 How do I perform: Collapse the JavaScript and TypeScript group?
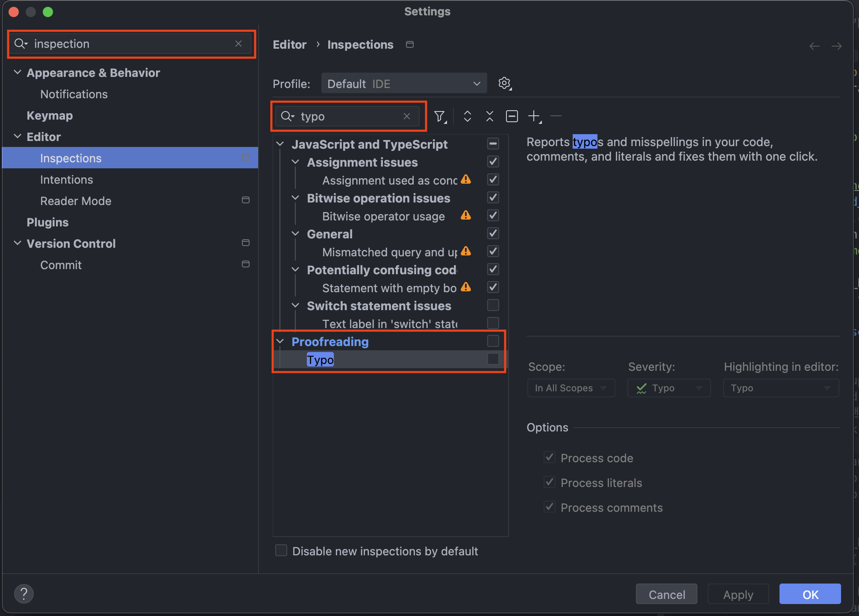click(x=280, y=144)
